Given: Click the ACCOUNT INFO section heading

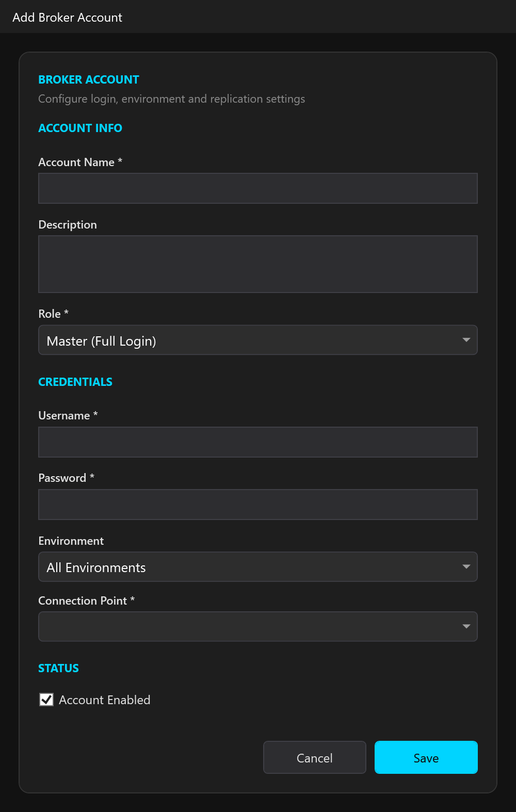Looking at the screenshot, I should (x=80, y=128).
